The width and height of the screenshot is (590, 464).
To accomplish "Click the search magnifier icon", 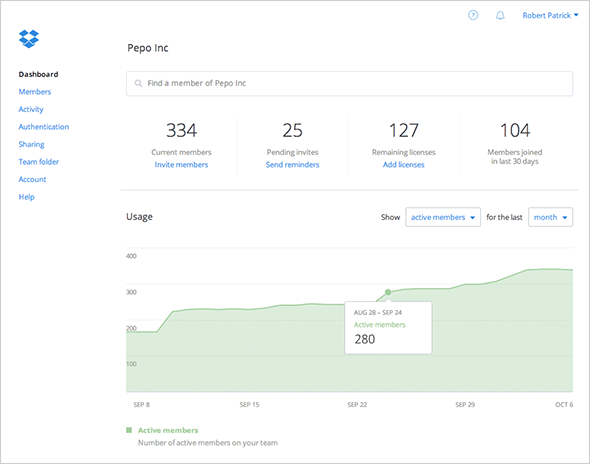I will tap(138, 83).
